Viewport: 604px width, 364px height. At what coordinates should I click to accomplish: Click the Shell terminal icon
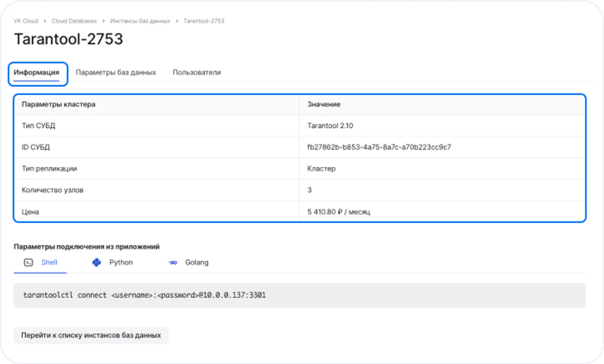28,263
